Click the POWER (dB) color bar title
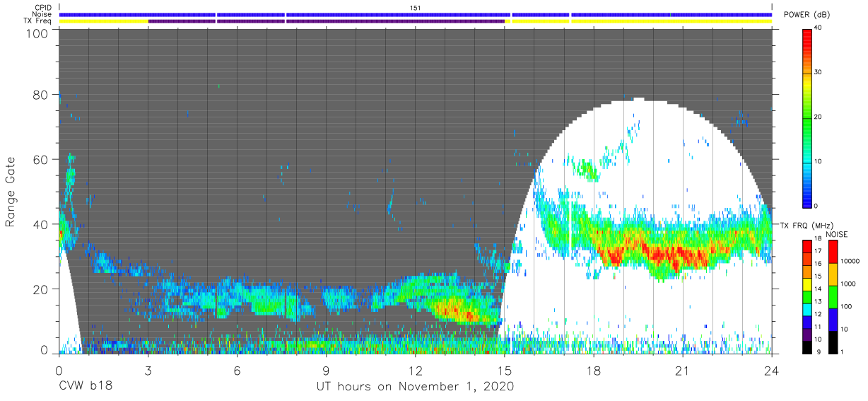The width and height of the screenshot is (868, 401). click(807, 15)
